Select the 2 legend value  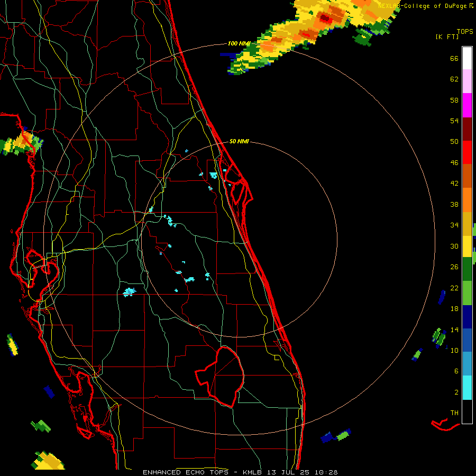[456, 392]
